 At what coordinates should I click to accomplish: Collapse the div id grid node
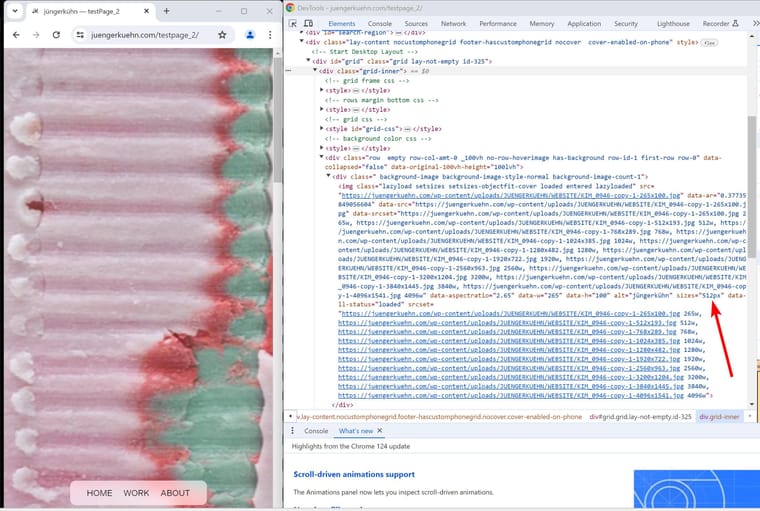308,61
